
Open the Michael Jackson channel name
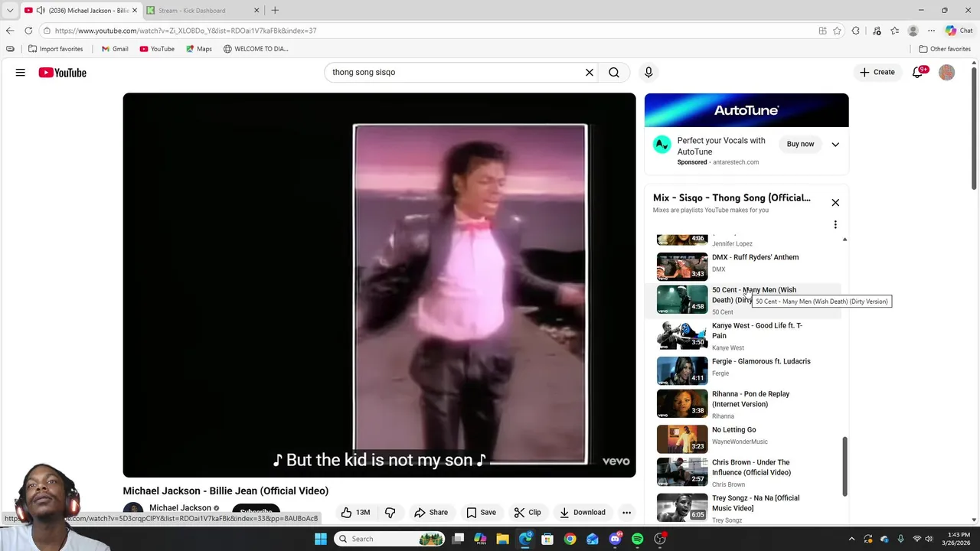[180, 508]
